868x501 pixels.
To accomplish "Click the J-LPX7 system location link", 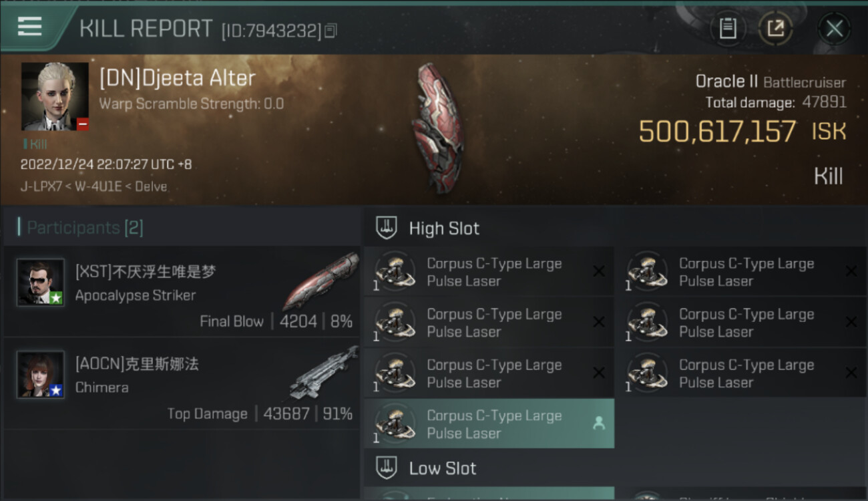I will coord(41,187).
